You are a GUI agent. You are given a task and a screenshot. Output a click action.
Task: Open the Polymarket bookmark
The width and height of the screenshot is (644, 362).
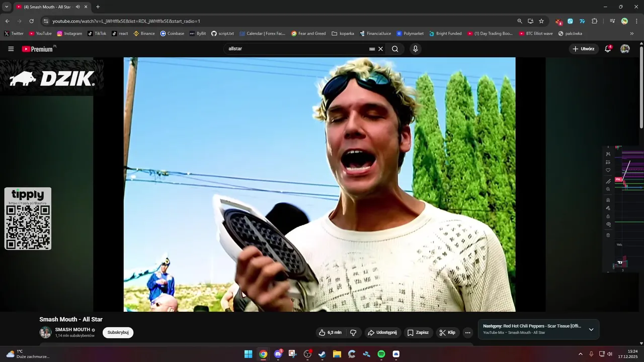(410, 34)
